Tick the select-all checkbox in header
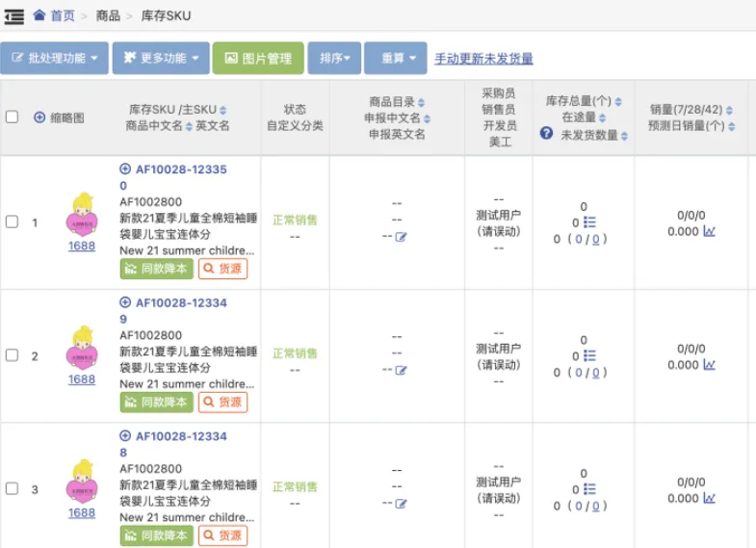Screen dimensions: 756x548 click(13, 117)
